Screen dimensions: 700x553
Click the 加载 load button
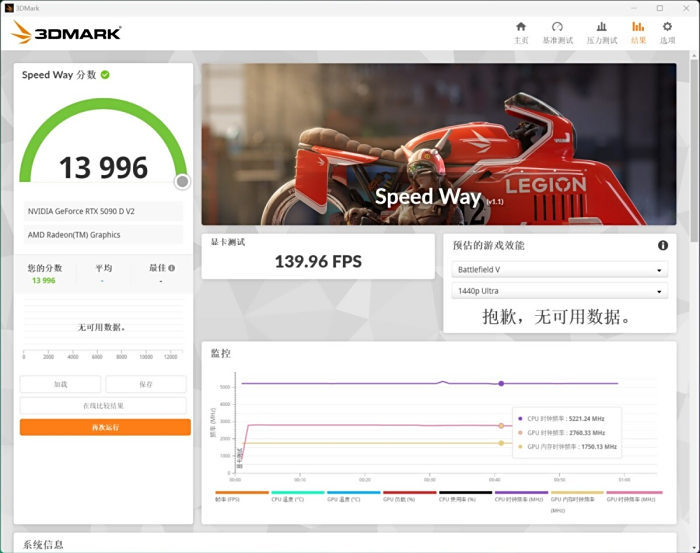(60, 384)
